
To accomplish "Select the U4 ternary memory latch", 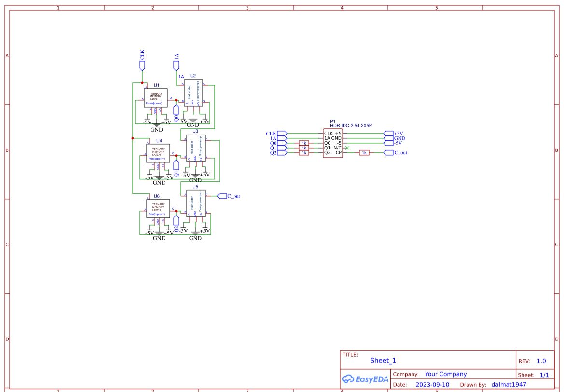I will [158, 153].
